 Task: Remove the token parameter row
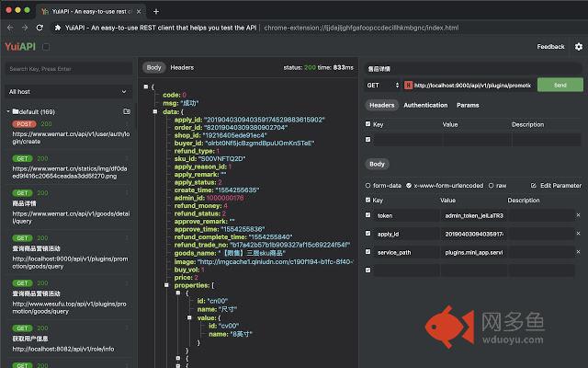(x=578, y=215)
